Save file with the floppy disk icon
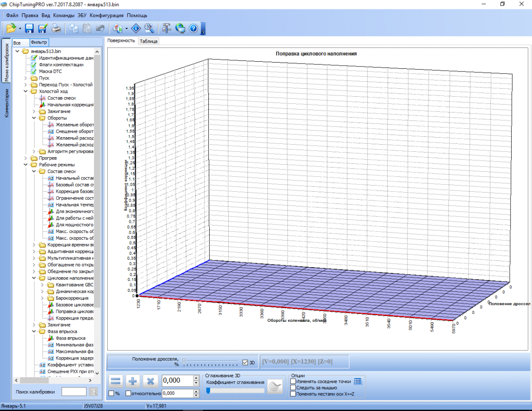The image size is (532, 411). (29, 28)
